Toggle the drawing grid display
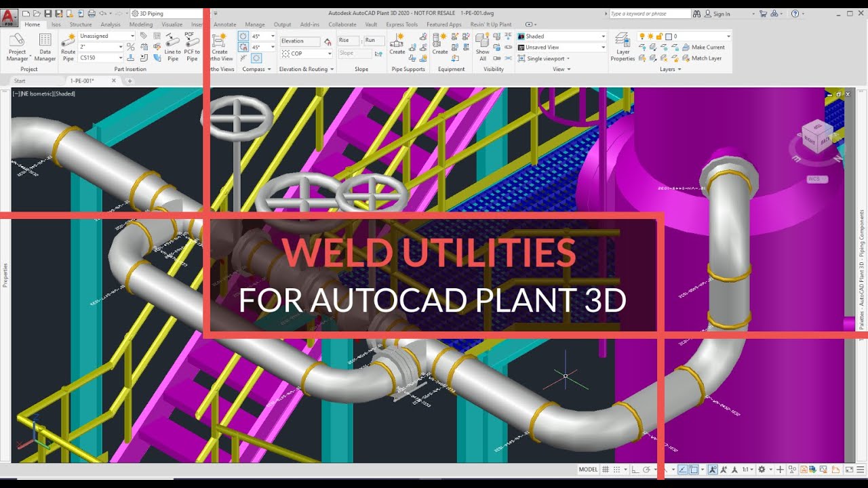The height and width of the screenshot is (488, 868). tap(606, 469)
